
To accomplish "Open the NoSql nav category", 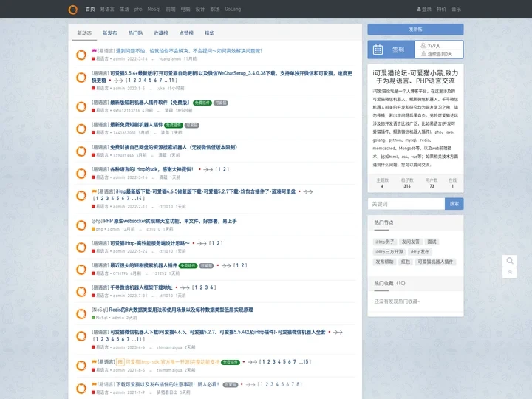I will tap(154, 9).
